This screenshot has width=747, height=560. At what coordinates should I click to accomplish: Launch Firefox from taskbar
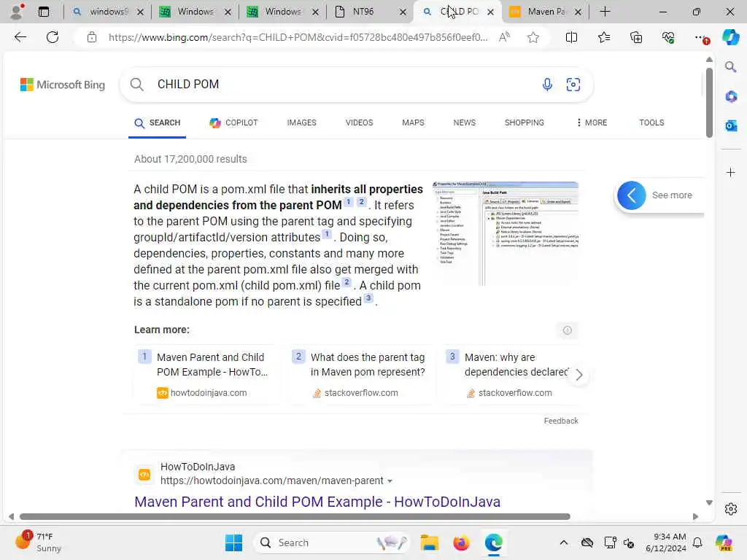tap(461, 542)
